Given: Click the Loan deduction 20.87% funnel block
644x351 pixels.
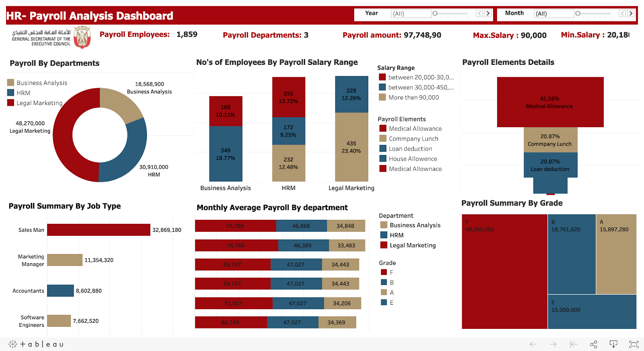Looking at the screenshot, I should [551, 165].
